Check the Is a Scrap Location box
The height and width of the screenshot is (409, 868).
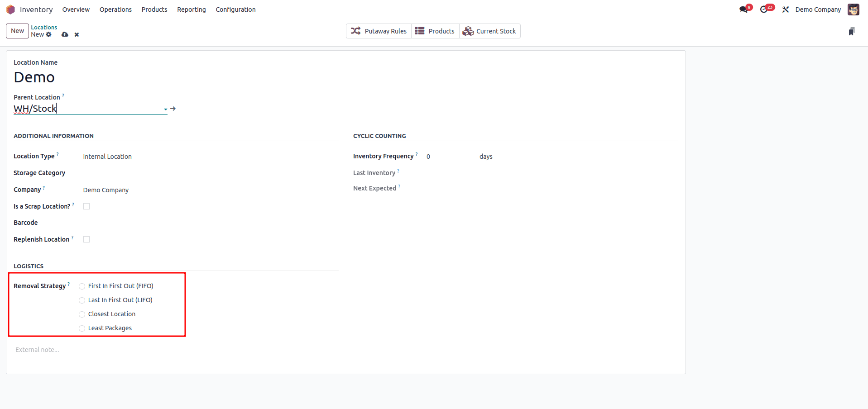point(86,206)
